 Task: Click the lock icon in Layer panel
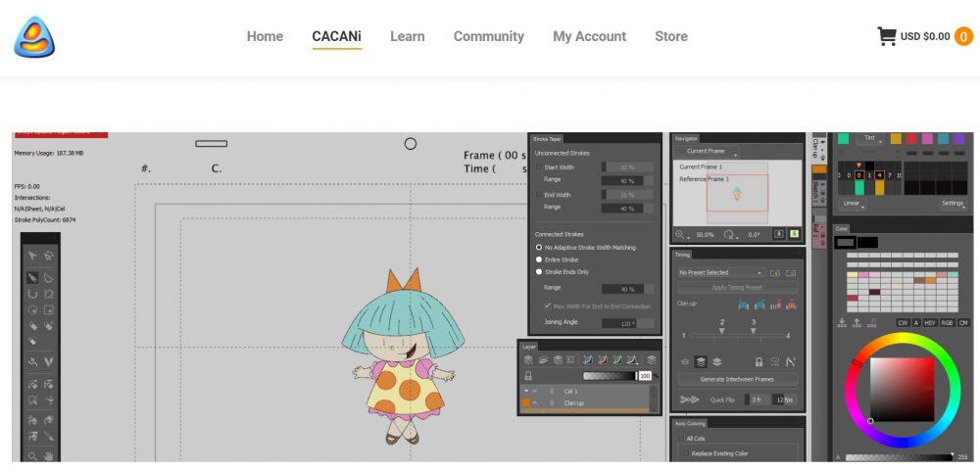528,375
